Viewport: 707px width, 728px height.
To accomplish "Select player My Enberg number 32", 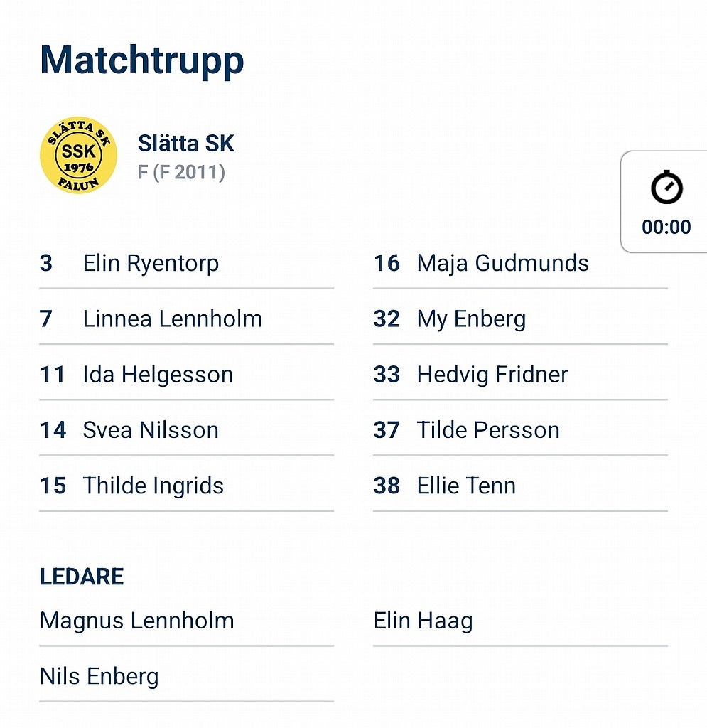I will (521, 319).
